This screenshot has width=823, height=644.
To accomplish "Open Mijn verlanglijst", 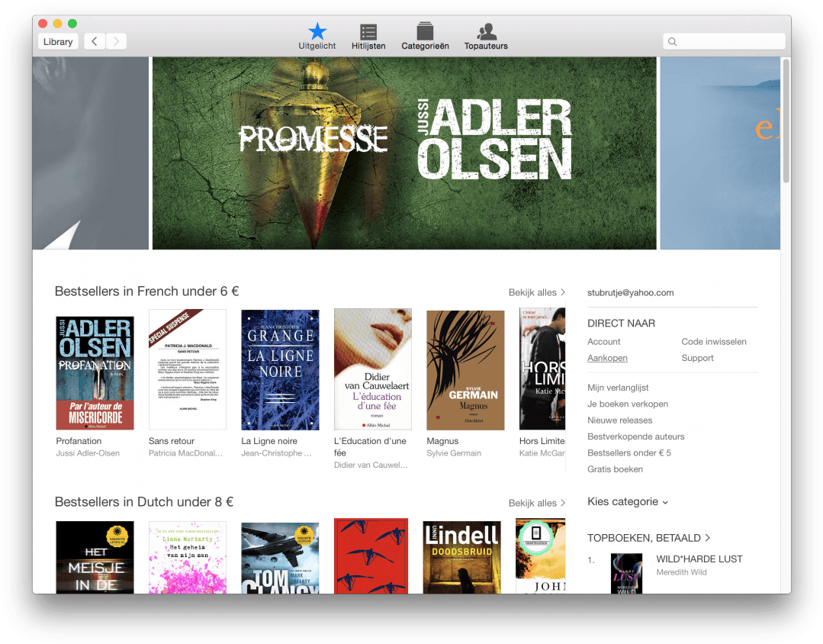I will (x=618, y=388).
